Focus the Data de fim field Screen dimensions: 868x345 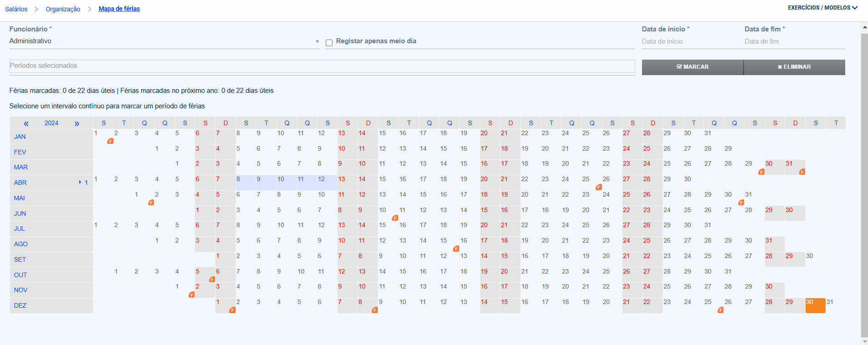click(x=795, y=41)
